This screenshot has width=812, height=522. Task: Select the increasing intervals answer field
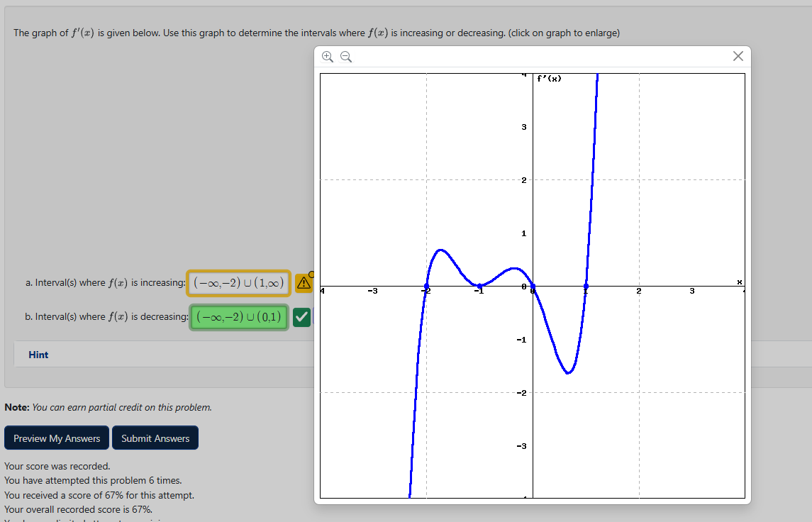click(x=239, y=282)
